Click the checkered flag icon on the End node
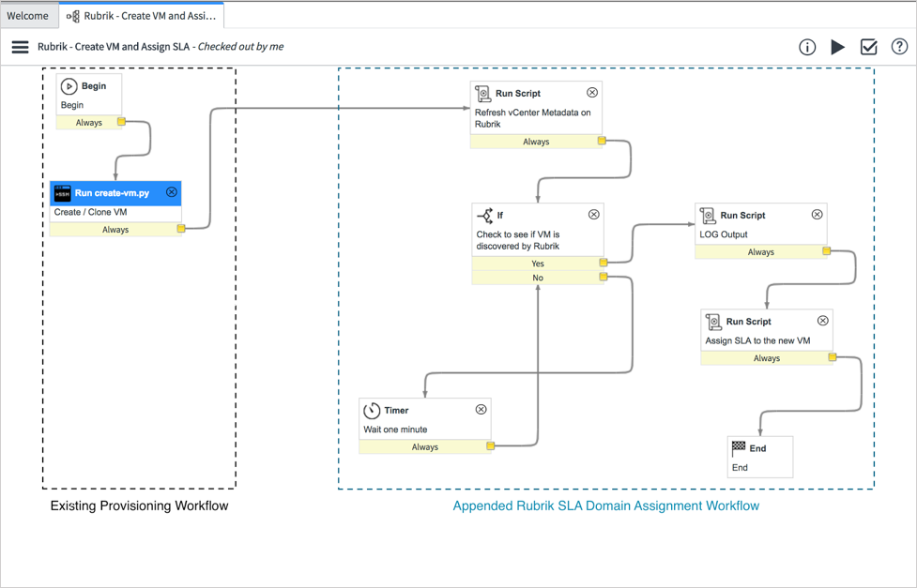The image size is (917, 588). click(x=739, y=447)
